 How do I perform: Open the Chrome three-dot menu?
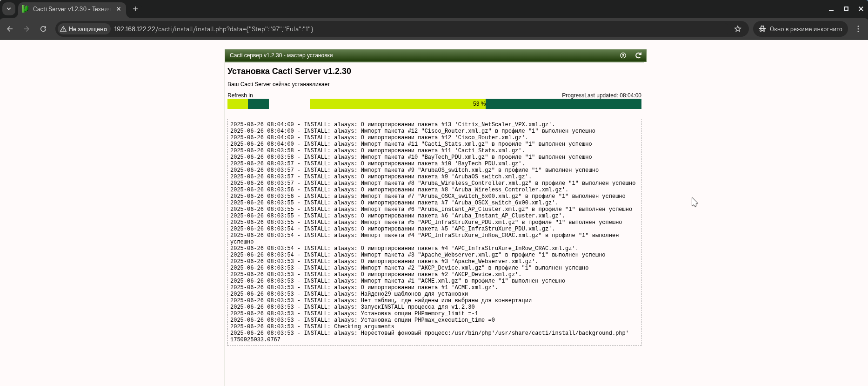point(858,29)
